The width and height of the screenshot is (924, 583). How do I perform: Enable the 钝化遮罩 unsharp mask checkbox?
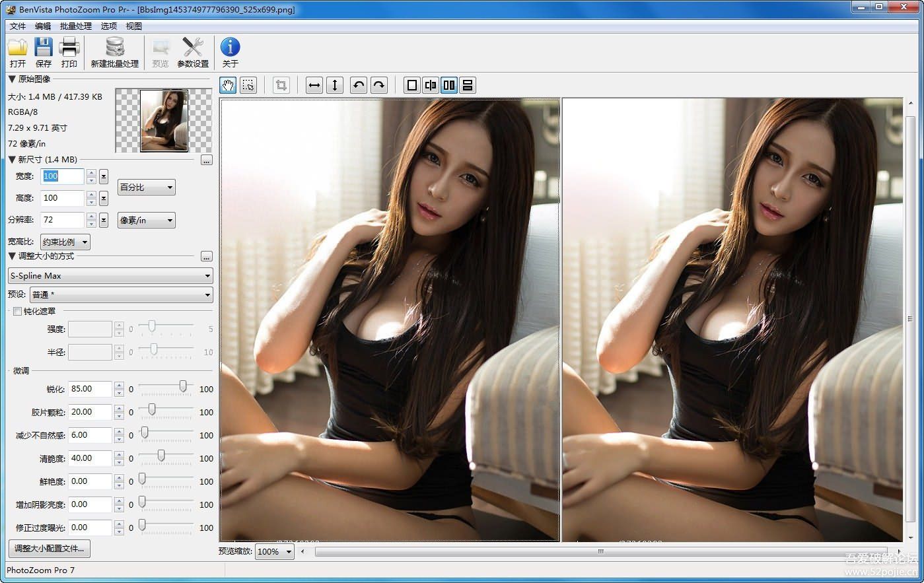tap(18, 312)
